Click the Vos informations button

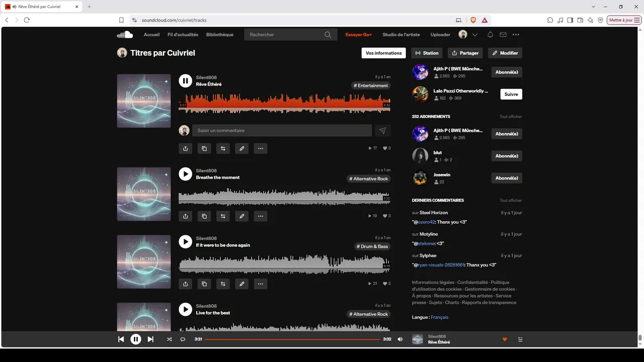383,53
